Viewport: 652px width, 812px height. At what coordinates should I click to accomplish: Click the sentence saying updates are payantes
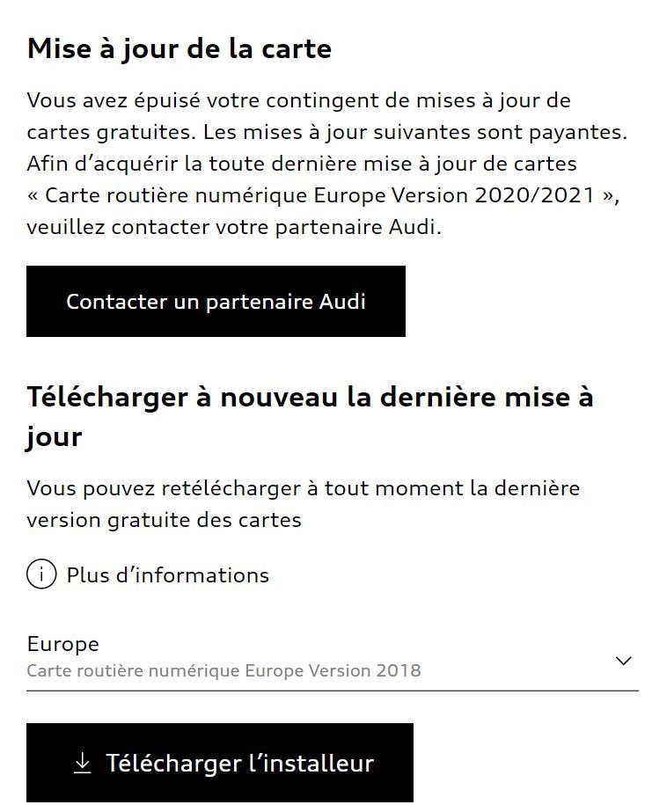[414, 132]
